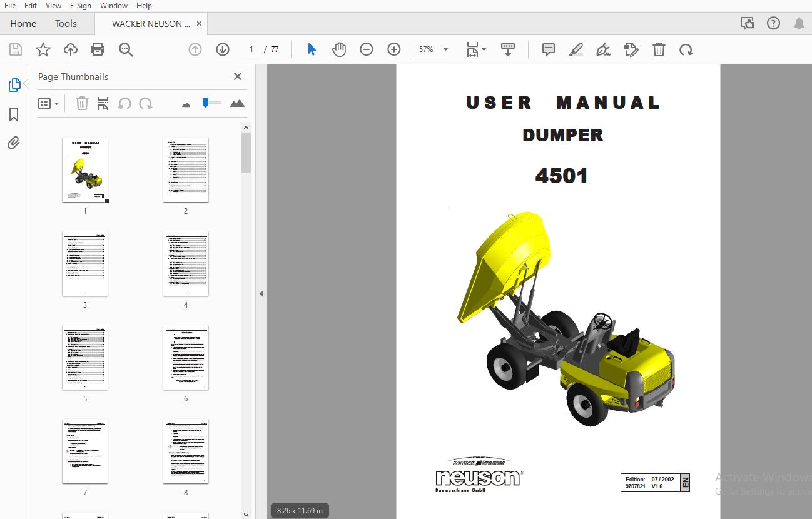Delete page using toolbar trash icon
Viewport: 812px width, 519px height.
(659, 49)
